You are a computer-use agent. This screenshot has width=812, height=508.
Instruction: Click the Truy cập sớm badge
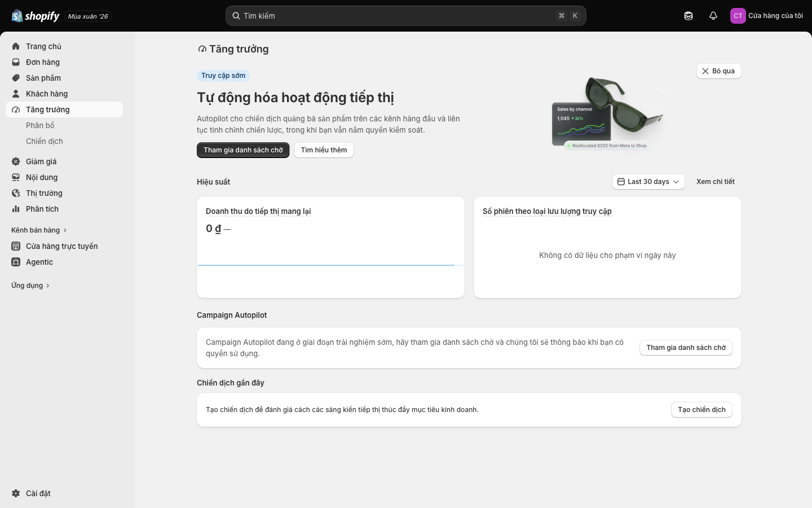(x=223, y=76)
